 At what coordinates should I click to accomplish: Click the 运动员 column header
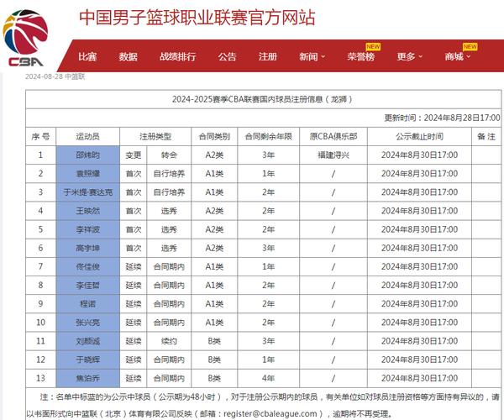click(87, 137)
